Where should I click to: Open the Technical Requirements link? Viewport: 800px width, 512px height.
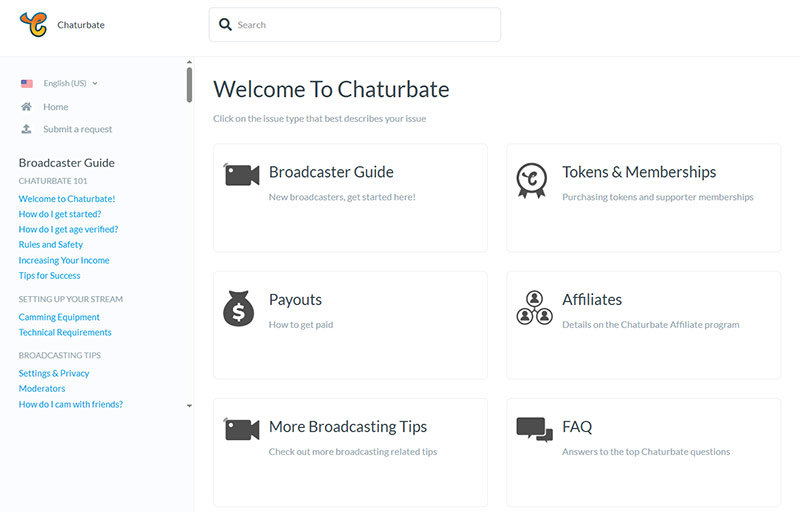pos(65,332)
